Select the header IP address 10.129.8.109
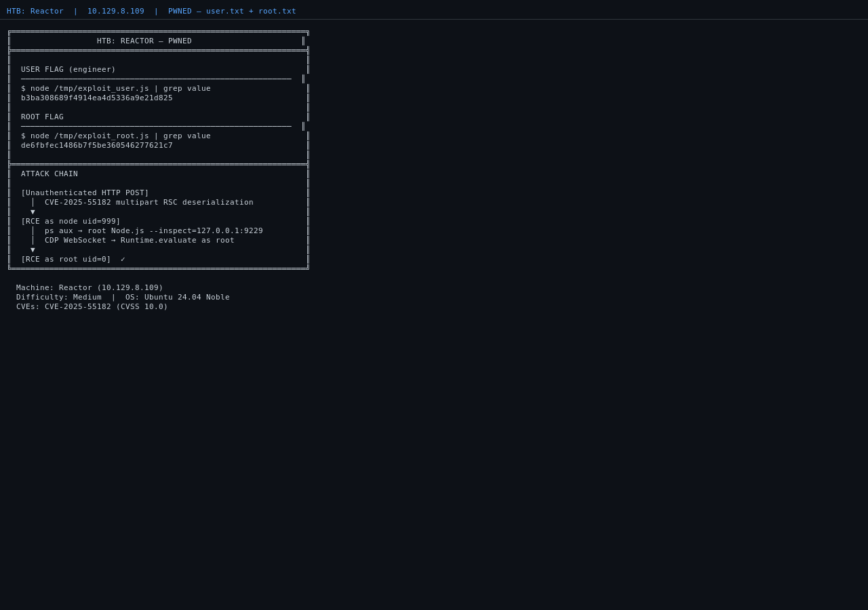This screenshot has height=610, width=868. click(x=116, y=11)
